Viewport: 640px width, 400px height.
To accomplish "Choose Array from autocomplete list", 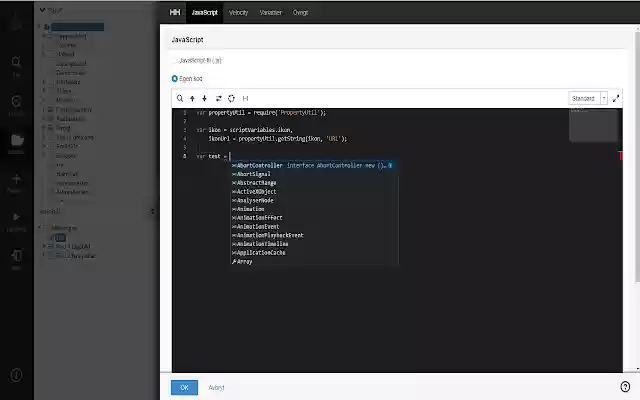I will point(314,262).
